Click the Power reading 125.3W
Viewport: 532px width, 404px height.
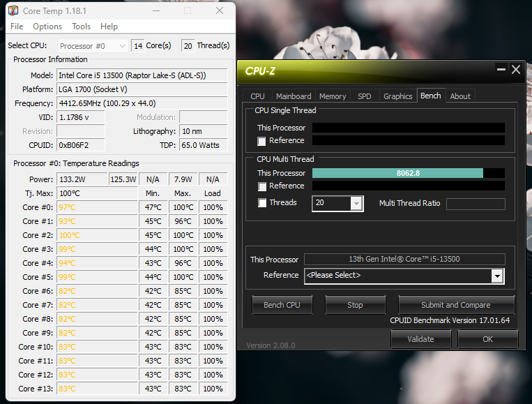pyautogui.click(x=123, y=179)
